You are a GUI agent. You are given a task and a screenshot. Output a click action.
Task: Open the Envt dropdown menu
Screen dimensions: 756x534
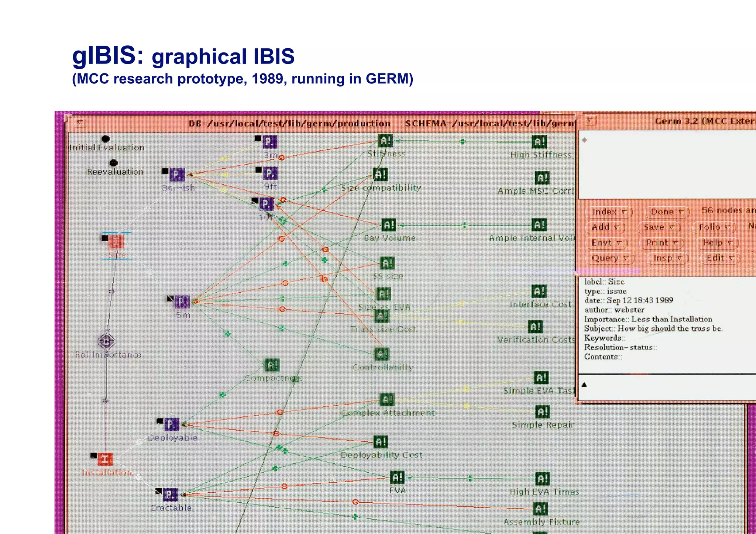[x=607, y=243]
